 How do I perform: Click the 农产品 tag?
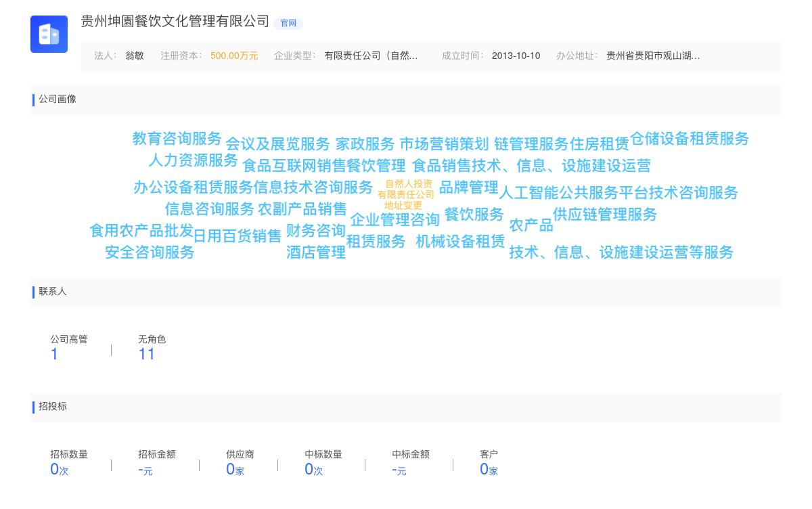tap(531, 225)
